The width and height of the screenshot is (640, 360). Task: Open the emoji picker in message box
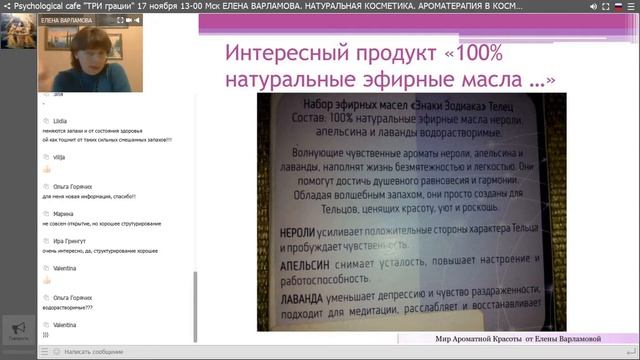click(56, 351)
